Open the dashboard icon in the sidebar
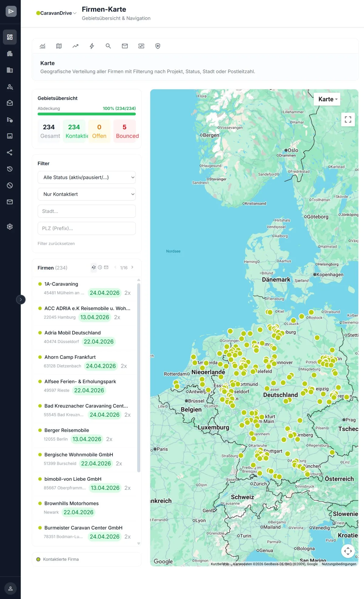The width and height of the screenshot is (364, 599). tap(10, 37)
